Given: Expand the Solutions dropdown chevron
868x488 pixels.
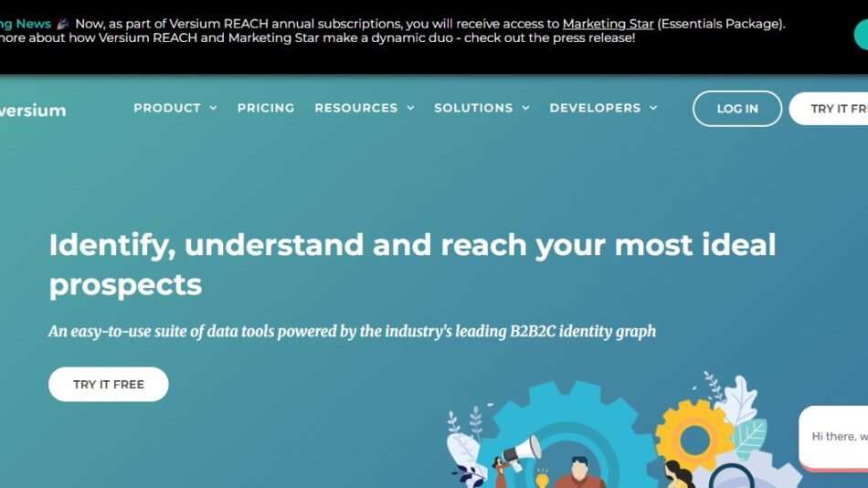Looking at the screenshot, I should [x=525, y=108].
